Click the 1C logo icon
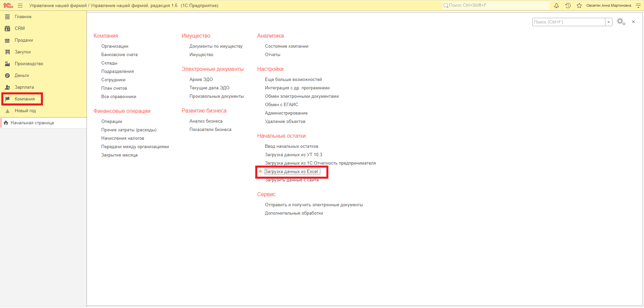Screen dimensions: 644x308 [x=8, y=5]
